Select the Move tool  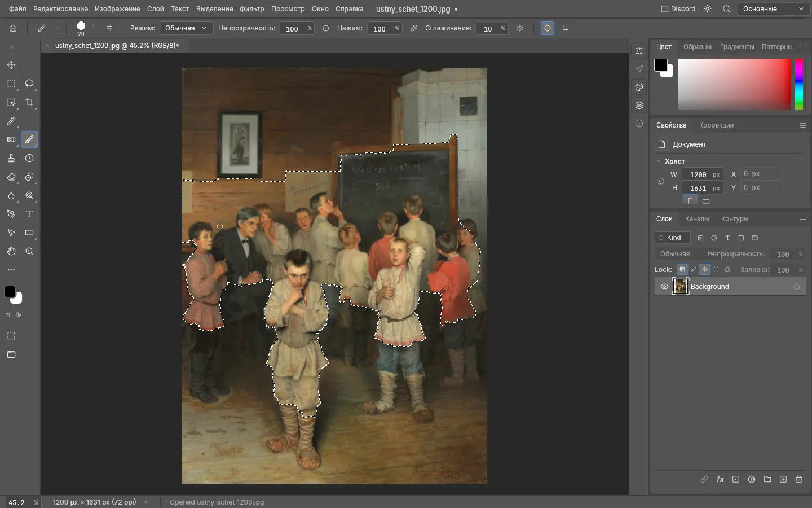pos(11,65)
